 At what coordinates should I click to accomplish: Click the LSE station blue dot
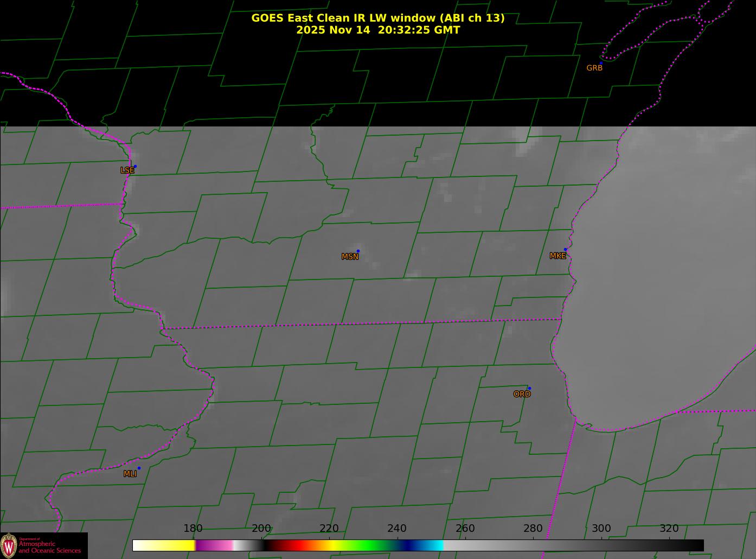[135, 166]
